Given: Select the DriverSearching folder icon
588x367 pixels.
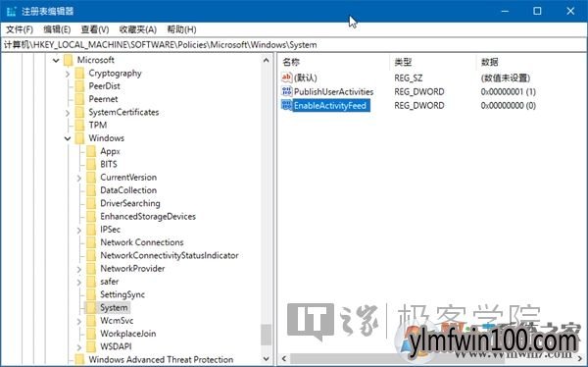Looking at the screenshot, I should point(91,203).
